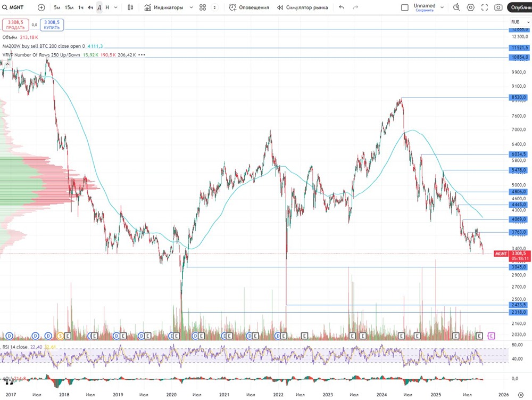532x400 pixels.
Task: Click the compare or add symbol plus icon
Action: tap(41, 7)
